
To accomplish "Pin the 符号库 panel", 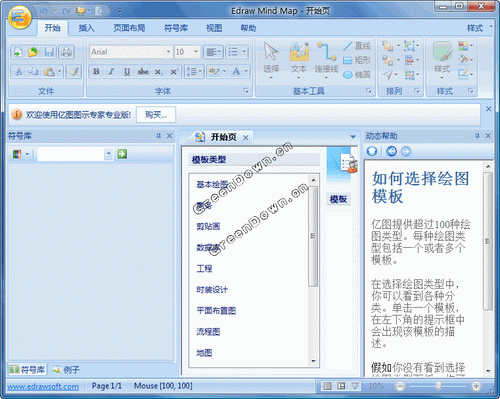I will 159,136.
